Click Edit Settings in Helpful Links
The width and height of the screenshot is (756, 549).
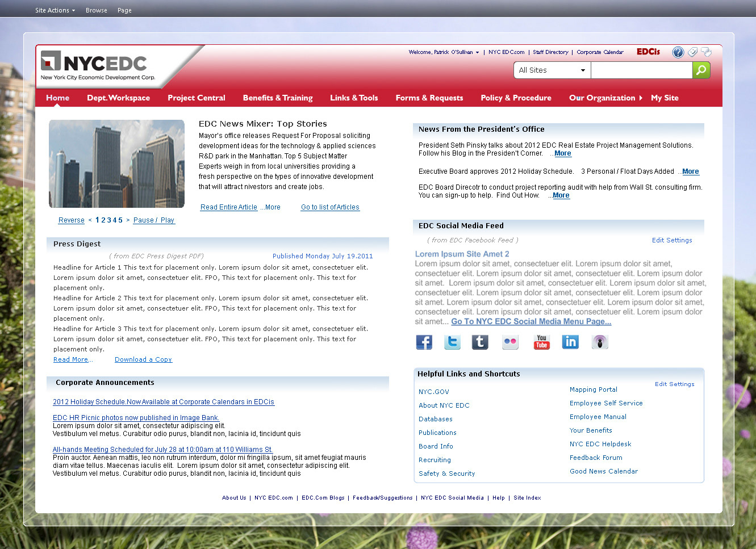click(x=674, y=384)
